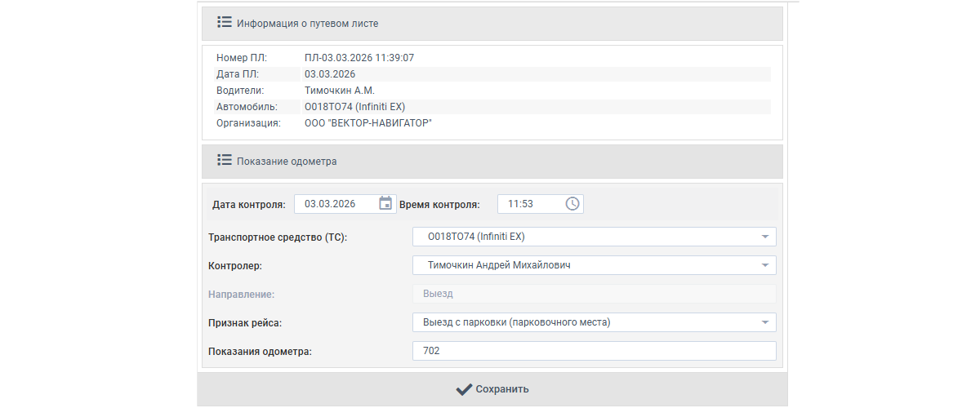
Task: Open the clock picker for control time
Action: (x=572, y=203)
